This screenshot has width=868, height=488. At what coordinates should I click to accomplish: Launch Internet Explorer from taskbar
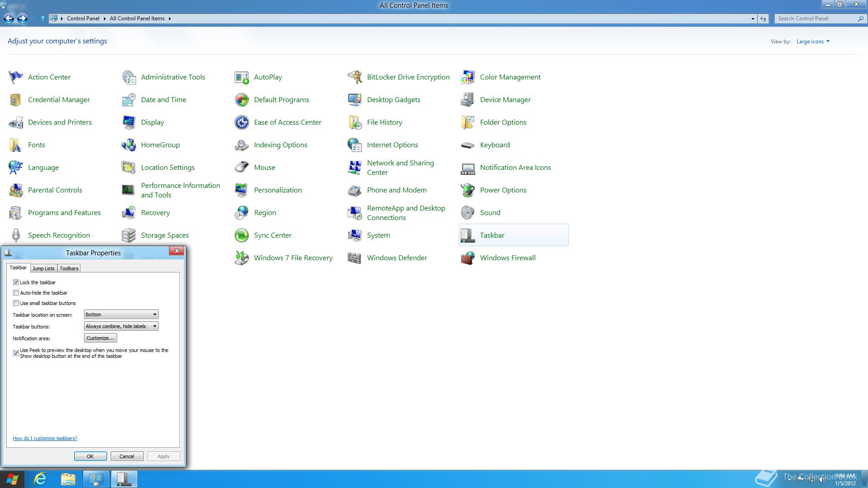pos(41,479)
